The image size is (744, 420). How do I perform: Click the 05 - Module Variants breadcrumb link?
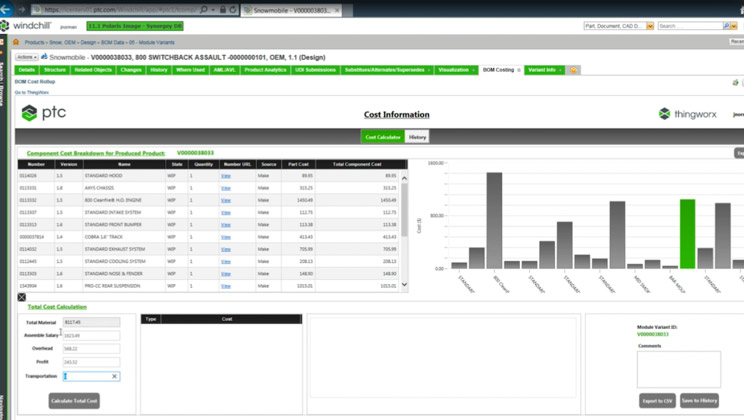(x=152, y=42)
